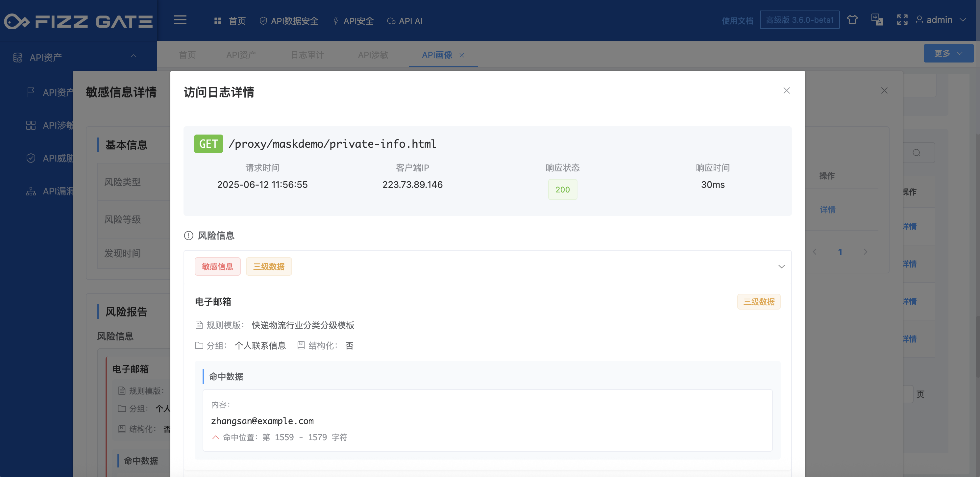980x477 pixels.
Task: Toggle fullscreen mode icon
Action: [x=902, y=20]
